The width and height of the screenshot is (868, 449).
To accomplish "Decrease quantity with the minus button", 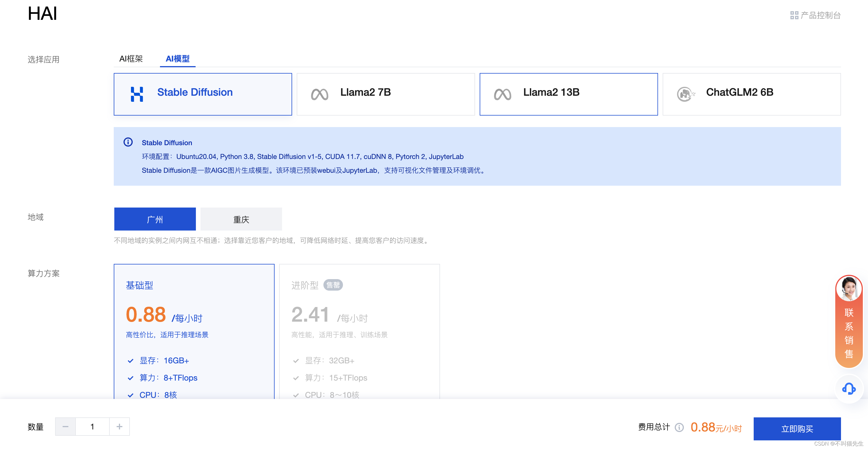I will (65, 427).
